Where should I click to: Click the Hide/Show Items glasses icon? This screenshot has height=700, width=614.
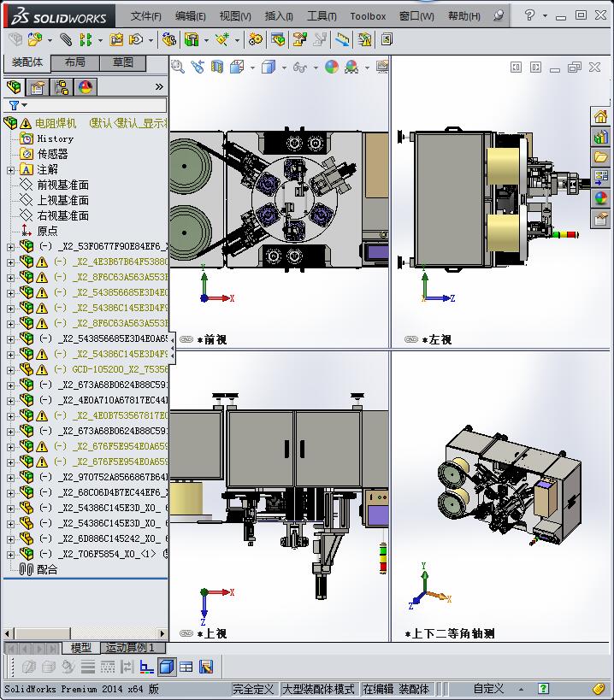coord(300,67)
